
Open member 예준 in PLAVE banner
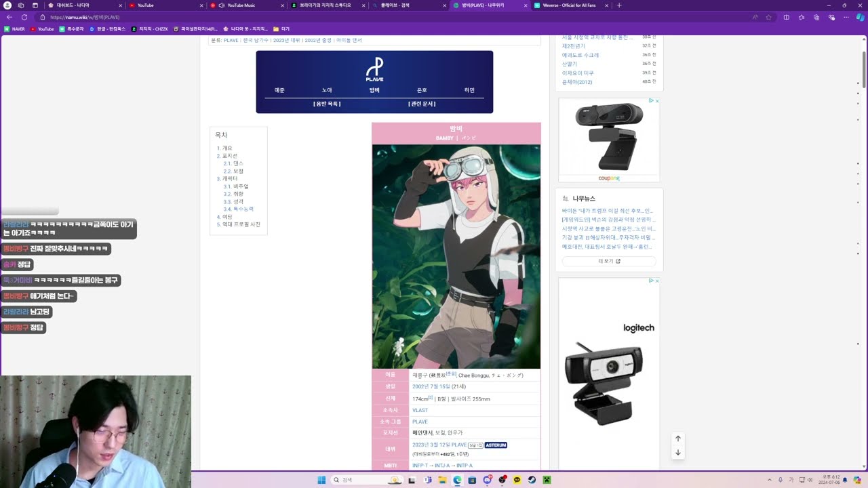[279, 90]
